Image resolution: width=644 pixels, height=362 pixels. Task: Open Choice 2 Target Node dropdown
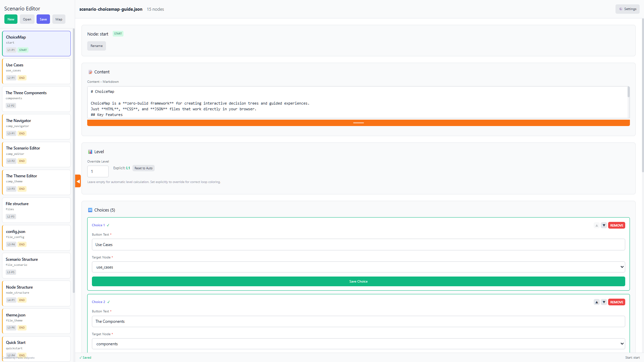pos(358,344)
